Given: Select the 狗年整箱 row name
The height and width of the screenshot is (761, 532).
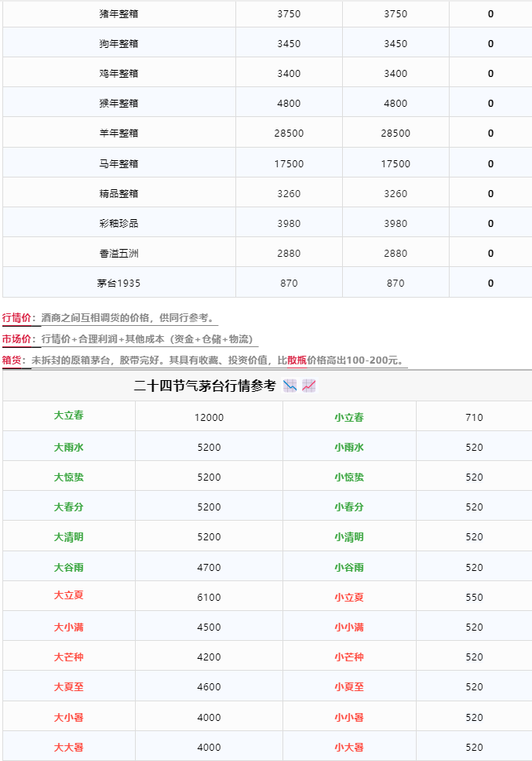Looking at the screenshot, I should (x=118, y=44).
